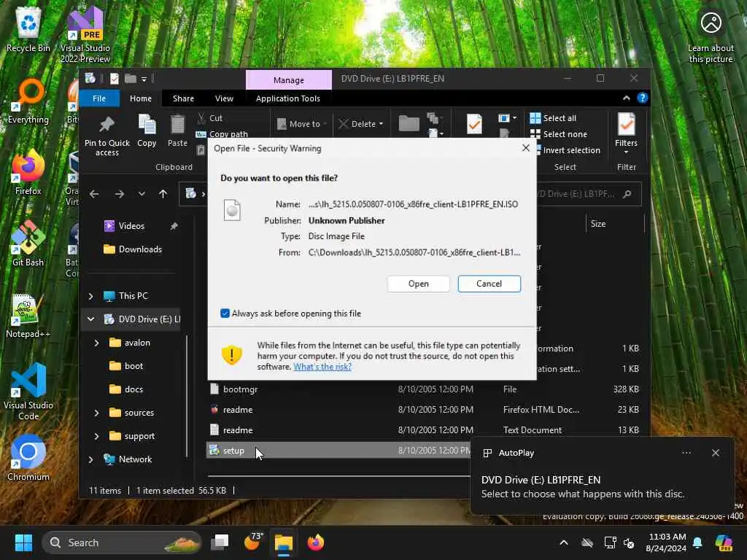747x560 pixels.
Task: Click Select none in ribbon
Action: tap(558, 134)
